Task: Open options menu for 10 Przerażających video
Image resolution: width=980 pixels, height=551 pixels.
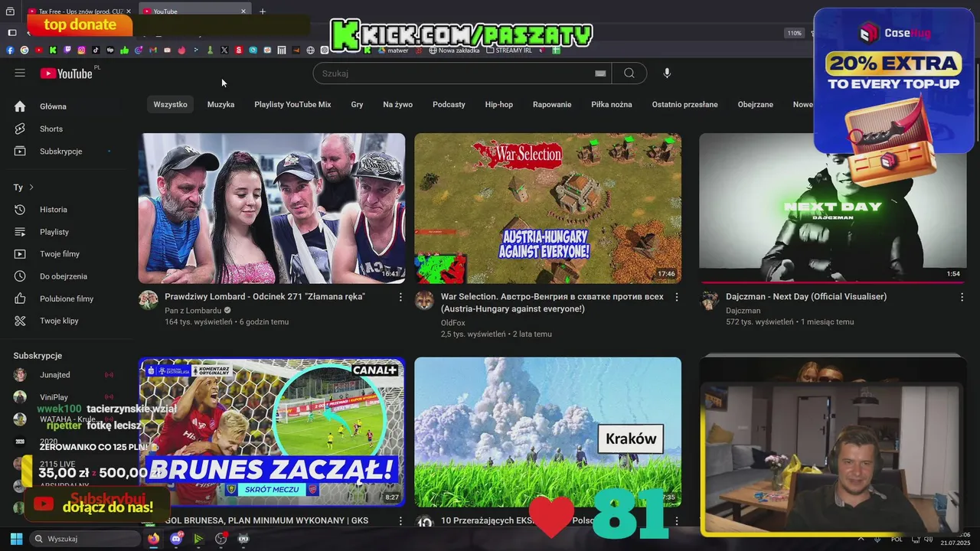Action: point(676,520)
